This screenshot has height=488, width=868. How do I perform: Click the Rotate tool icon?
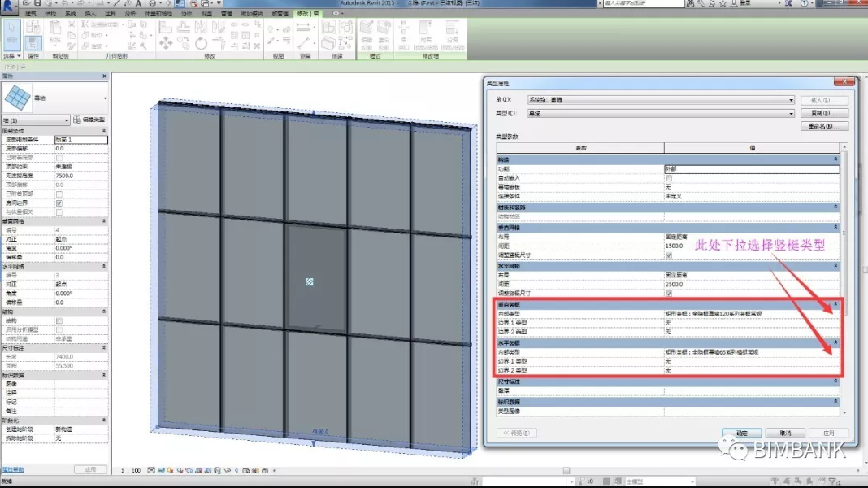202,42
